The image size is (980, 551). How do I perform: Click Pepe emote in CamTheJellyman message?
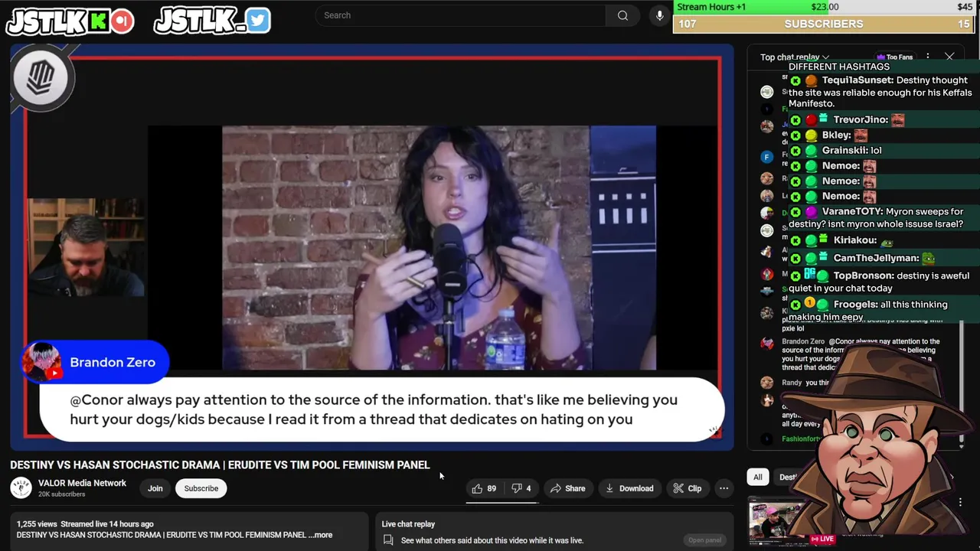tap(927, 259)
